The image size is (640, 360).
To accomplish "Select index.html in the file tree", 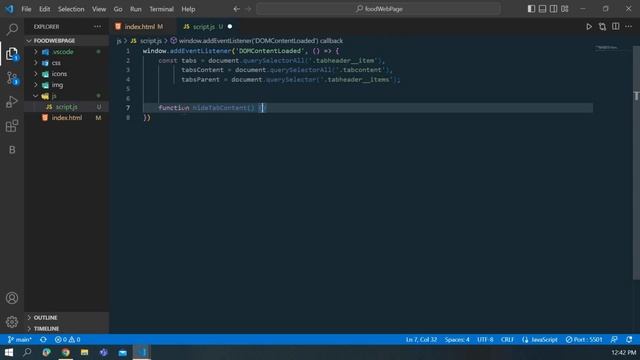I will coord(67,118).
